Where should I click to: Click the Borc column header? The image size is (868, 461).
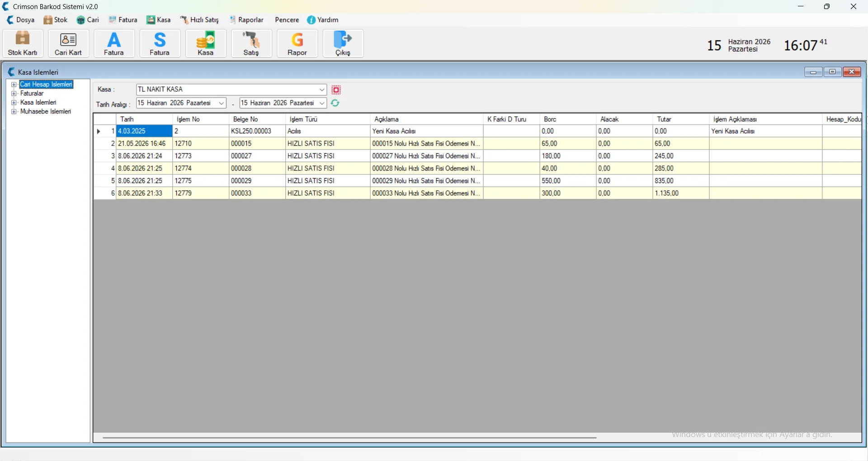click(x=568, y=119)
